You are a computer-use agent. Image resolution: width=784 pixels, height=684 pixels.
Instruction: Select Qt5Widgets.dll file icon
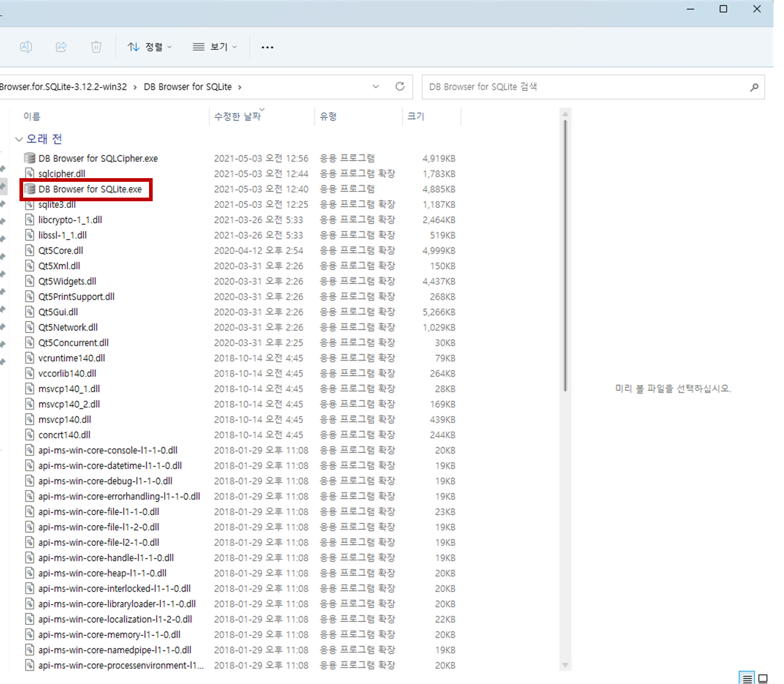click(x=29, y=281)
